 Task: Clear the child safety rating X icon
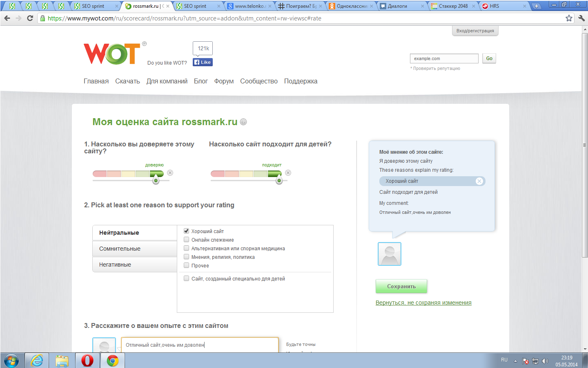pyautogui.click(x=288, y=173)
